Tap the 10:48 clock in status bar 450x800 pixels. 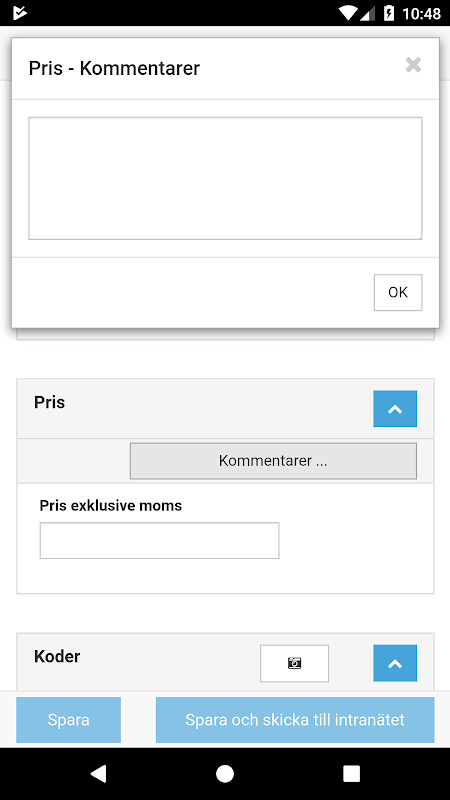(421, 14)
